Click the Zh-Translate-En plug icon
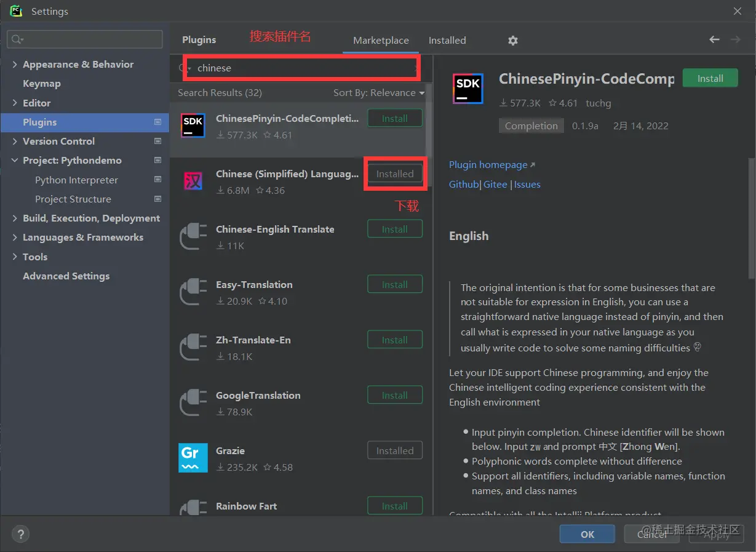Image resolution: width=756 pixels, height=552 pixels. coord(193,347)
